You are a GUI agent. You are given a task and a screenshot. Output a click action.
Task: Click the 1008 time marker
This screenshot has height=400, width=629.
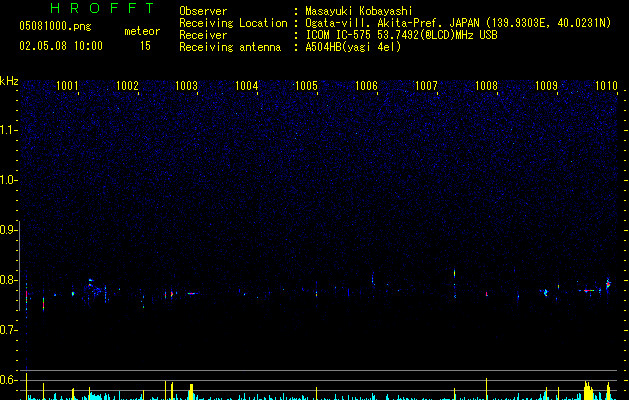486,86
